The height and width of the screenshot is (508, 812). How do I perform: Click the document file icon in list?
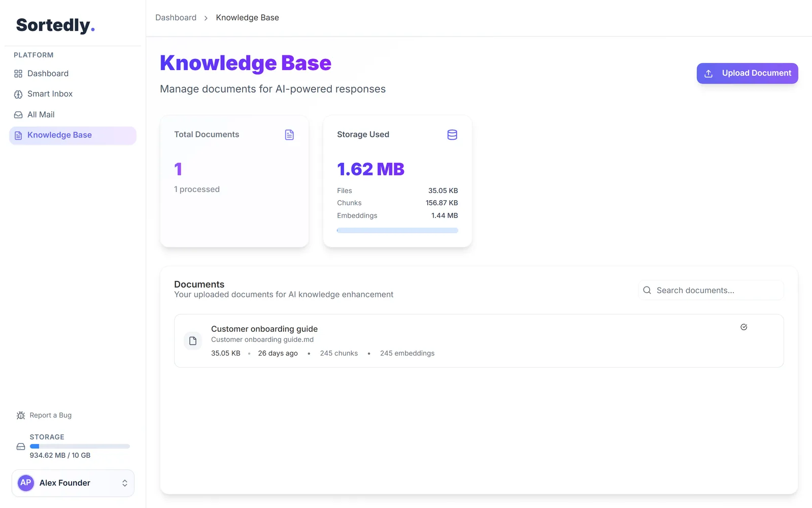[193, 341]
